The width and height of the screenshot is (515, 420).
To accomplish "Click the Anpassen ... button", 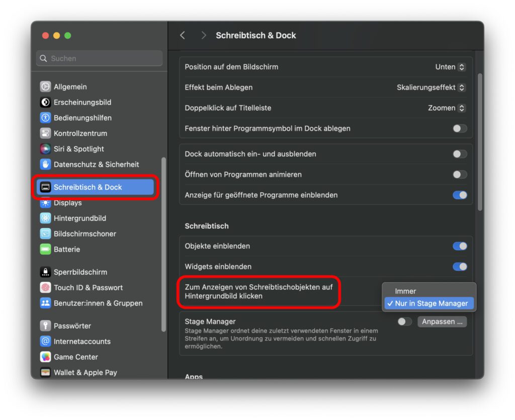I will (442, 321).
